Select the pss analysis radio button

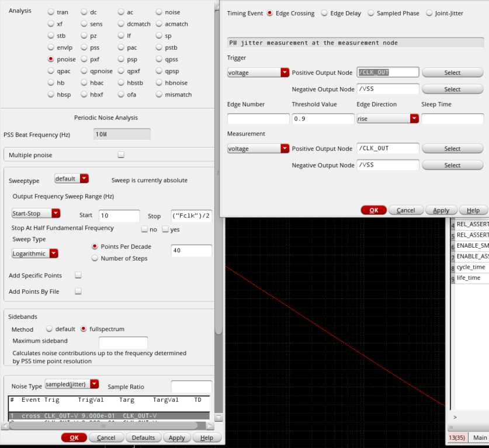coord(85,47)
